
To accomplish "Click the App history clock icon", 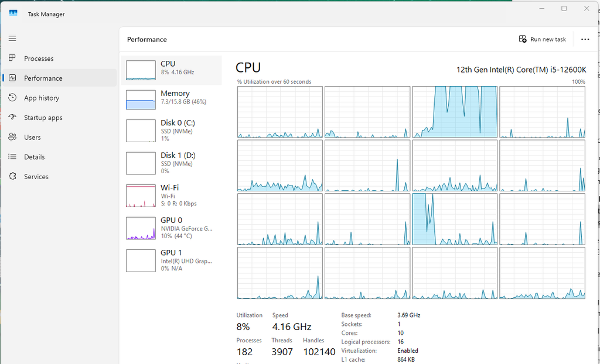I will [x=12, y=98].
